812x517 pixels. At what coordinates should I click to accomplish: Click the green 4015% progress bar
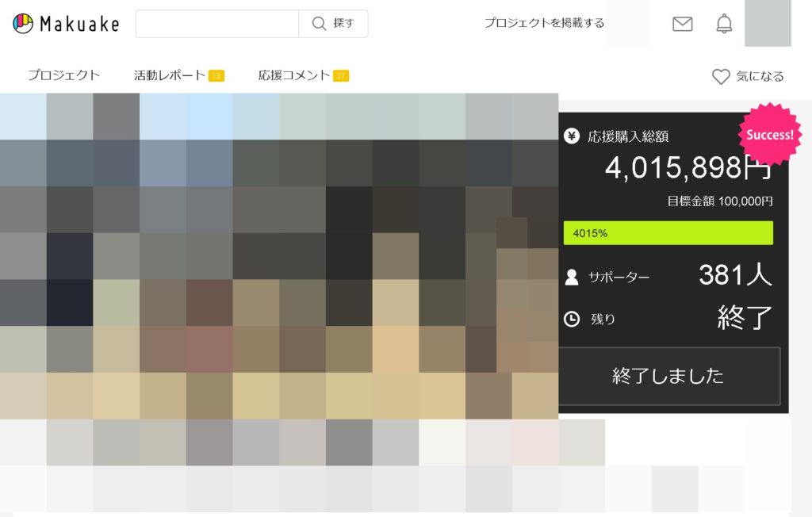coord(668,233)
